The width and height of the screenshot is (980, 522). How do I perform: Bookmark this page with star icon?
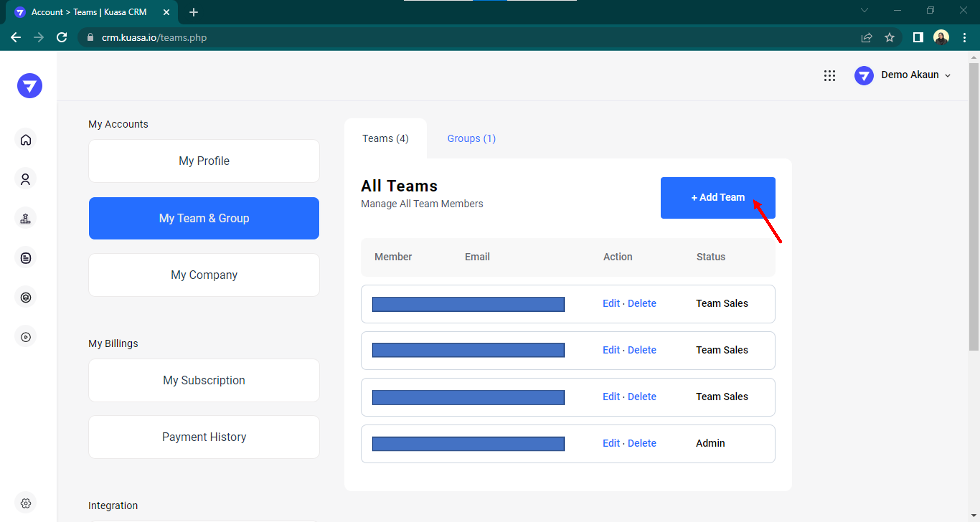coord(889,37)
